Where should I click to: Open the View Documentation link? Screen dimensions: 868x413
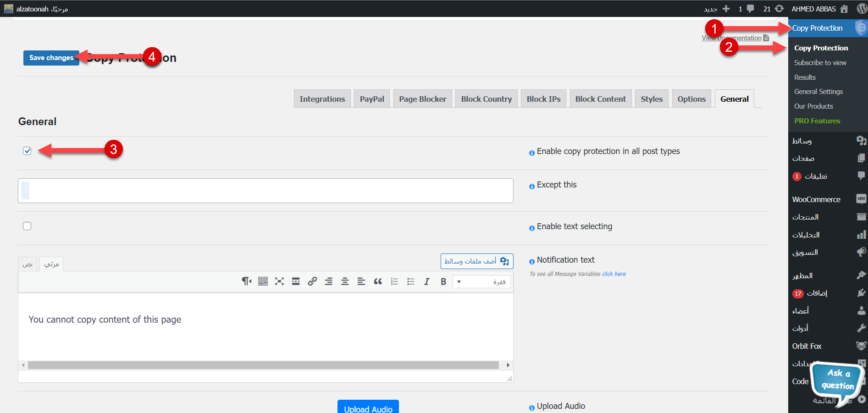735,38
